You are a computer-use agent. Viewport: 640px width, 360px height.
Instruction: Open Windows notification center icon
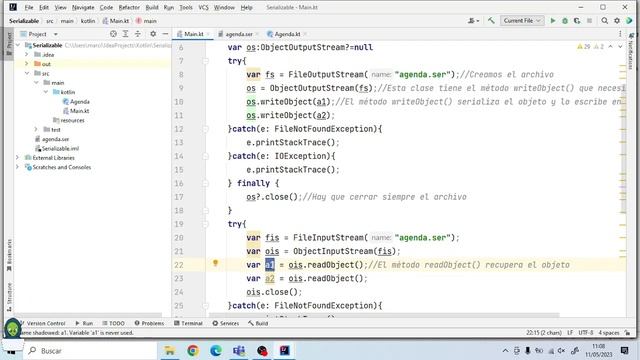[624, 350]
